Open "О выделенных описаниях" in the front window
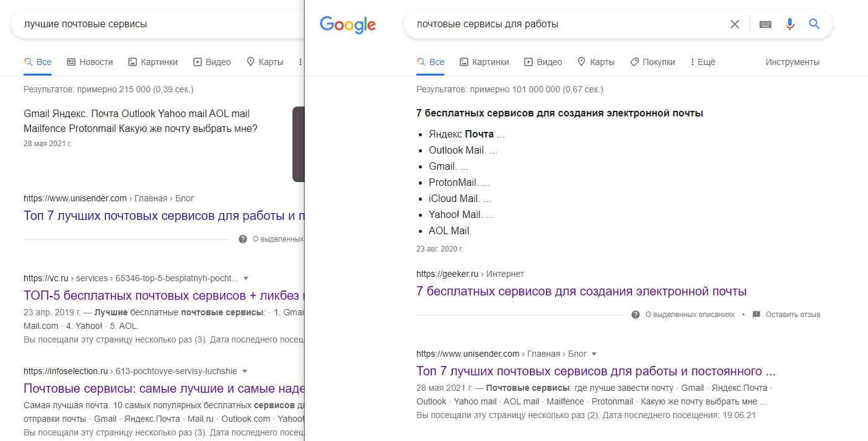 coord(683,315)
